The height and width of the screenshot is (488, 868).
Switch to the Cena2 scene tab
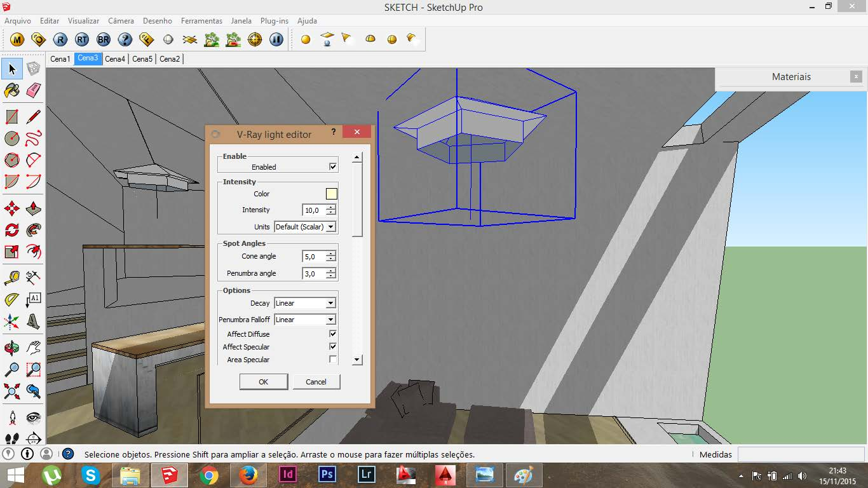coord(170,58)
